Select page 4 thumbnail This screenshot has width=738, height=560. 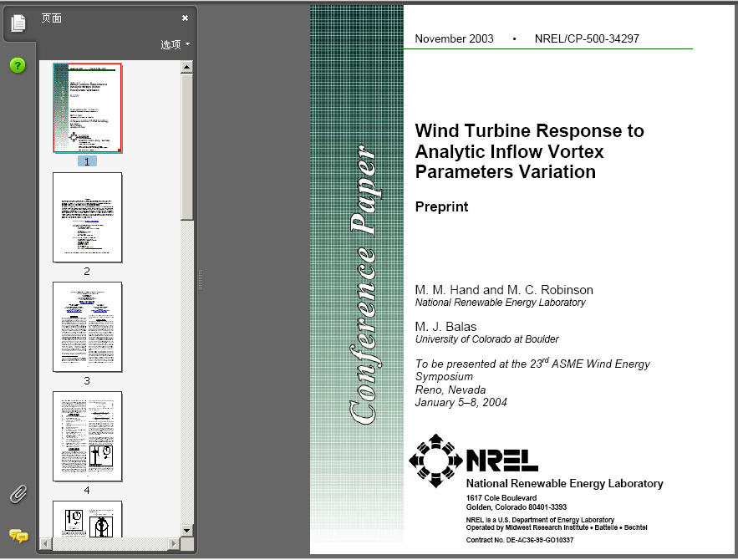pos(88,436)
